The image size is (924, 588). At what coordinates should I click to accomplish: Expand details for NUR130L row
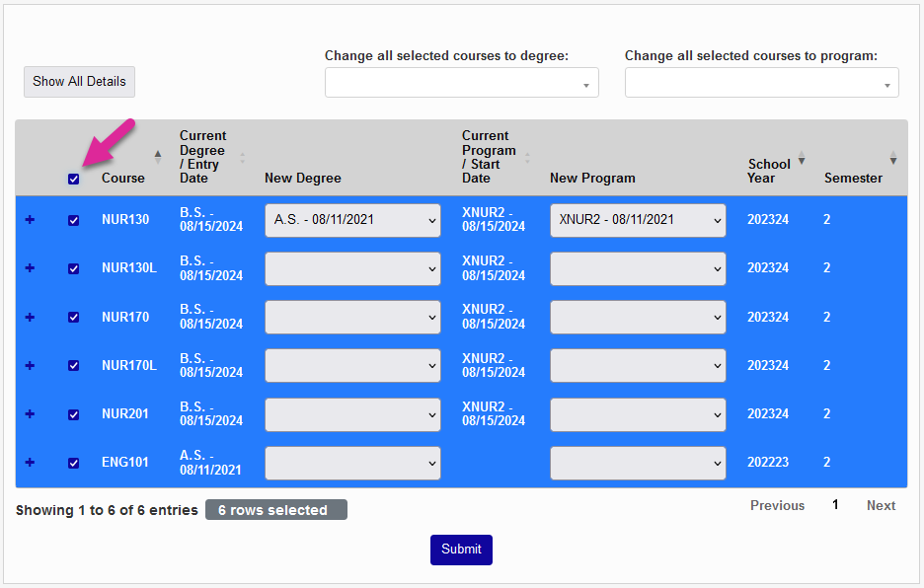[x=29, y=268]
